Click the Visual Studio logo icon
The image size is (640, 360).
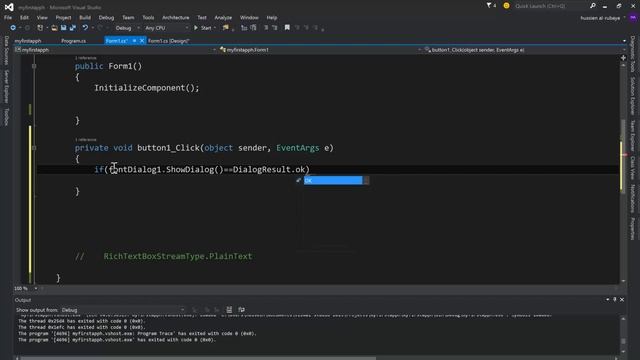[x=9, y=7]
